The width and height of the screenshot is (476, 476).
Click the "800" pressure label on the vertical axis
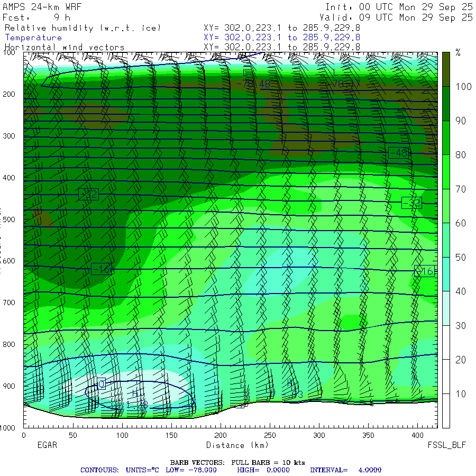pyautogui.click(x=9, y=344)
